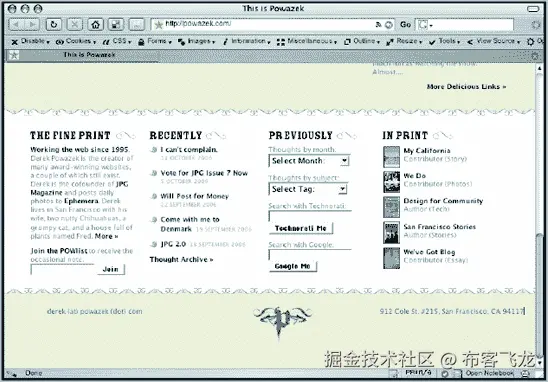Viewport: 548px width, 382px height.
Task: Follow the More Delicious Links link
Action: coord(466,87)
